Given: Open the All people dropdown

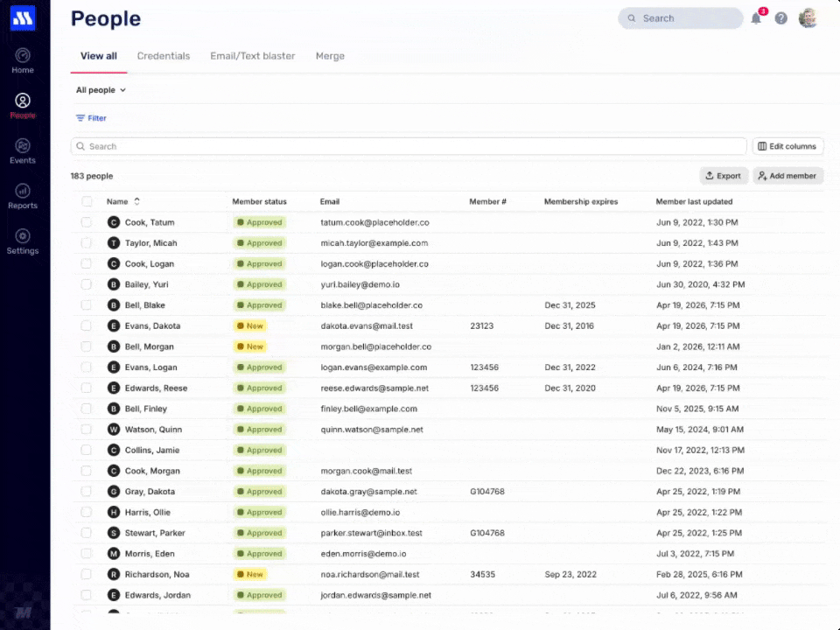Looking at the screenshot, I should [101, 89].
